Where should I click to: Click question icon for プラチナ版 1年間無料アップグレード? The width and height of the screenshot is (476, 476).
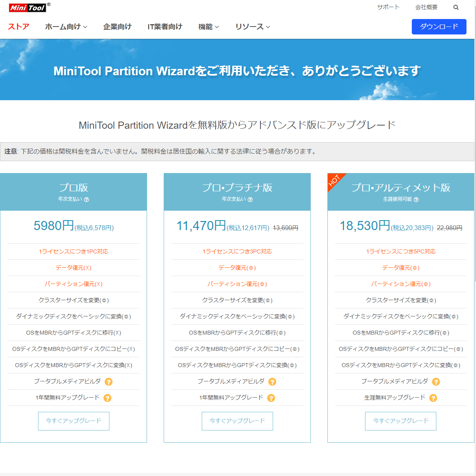pyautogui.click(x=271, y=398)
